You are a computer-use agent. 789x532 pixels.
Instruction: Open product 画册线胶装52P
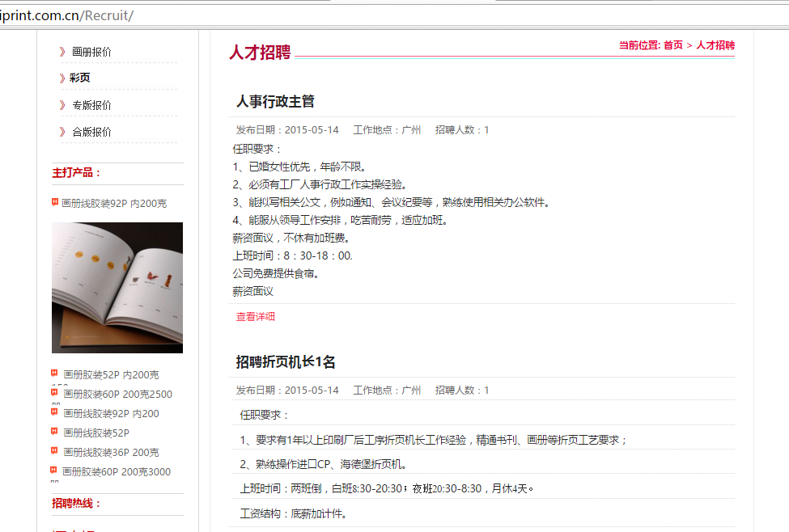[96, 433]
